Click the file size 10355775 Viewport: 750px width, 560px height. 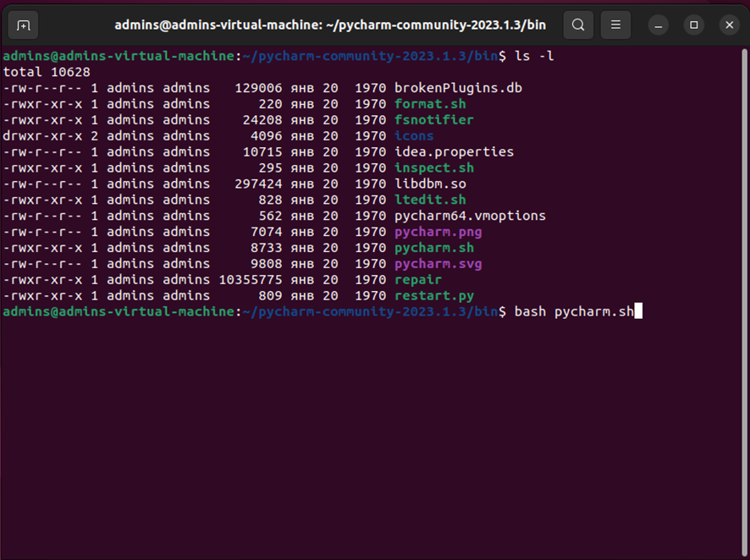coord(251,279)
